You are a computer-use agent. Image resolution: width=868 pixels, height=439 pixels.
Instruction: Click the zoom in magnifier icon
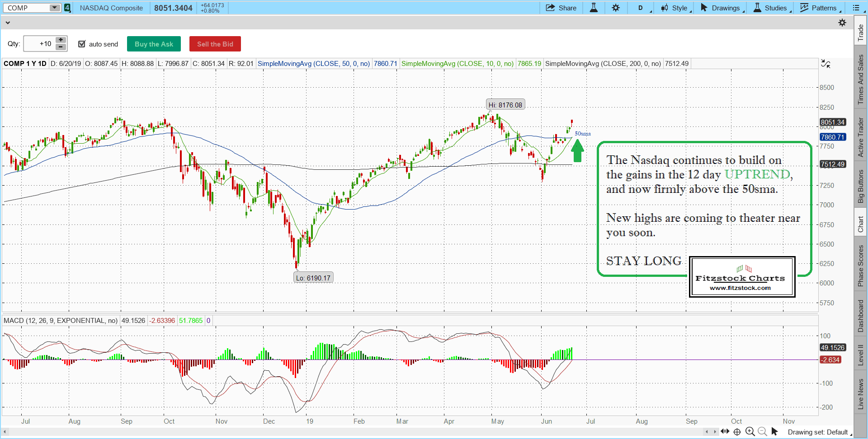click(x=750, y=432)
